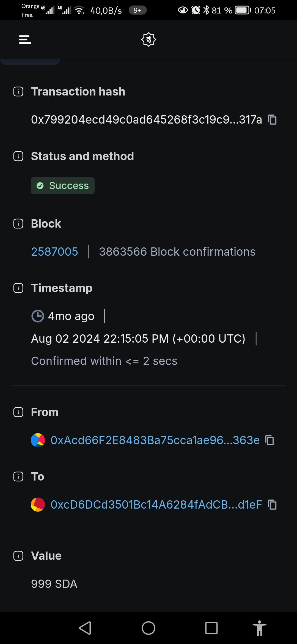The width and height of the screenshot is (297, 644).
Task: Open recipient address 0xcD6DCd35...d1eF
Action: tap(156, 504)
